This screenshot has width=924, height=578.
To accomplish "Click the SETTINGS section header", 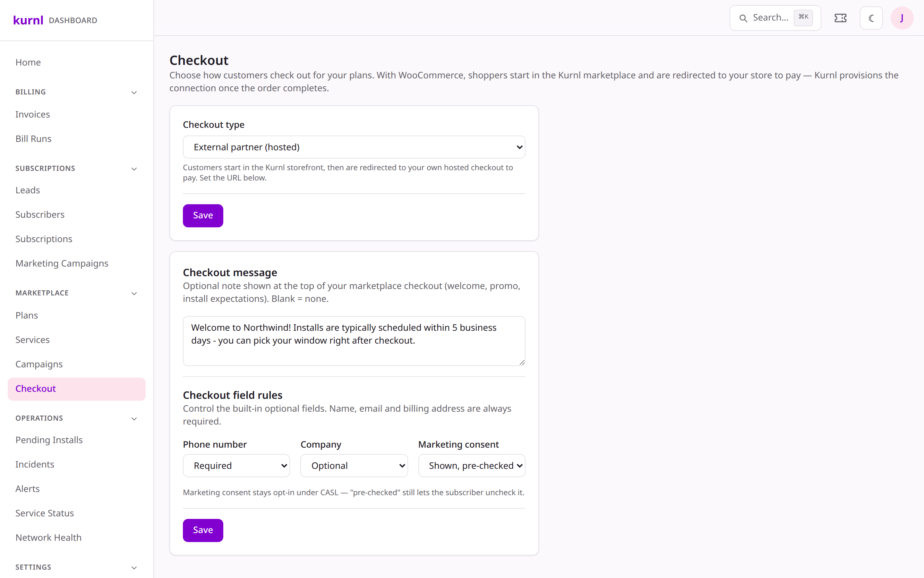I will (x=33, y=567).
